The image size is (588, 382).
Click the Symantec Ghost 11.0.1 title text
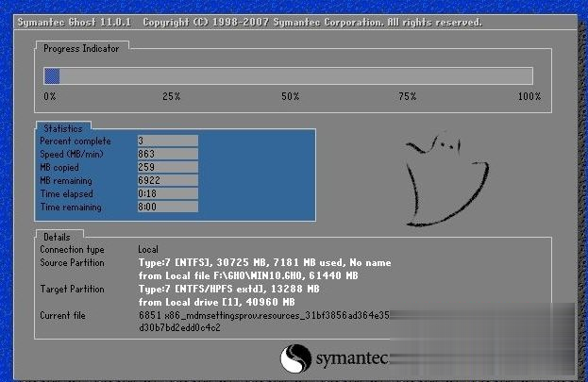(75, 23)
